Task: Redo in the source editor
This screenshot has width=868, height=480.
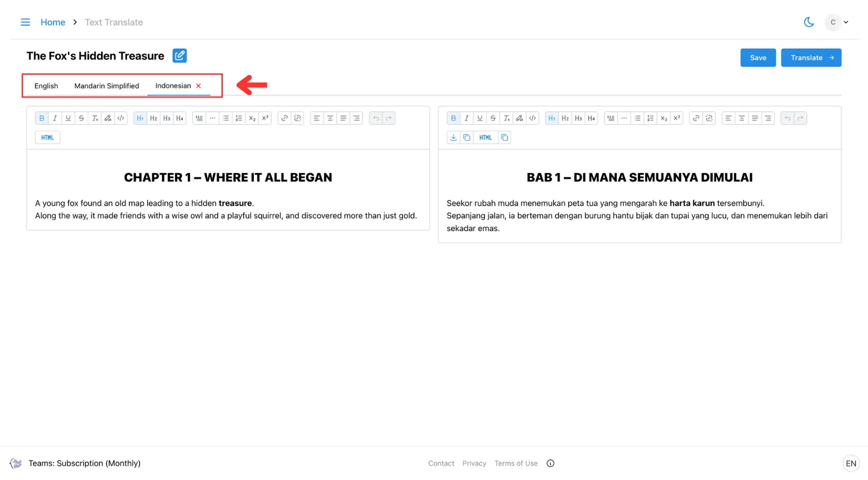Action: (389, 118)
